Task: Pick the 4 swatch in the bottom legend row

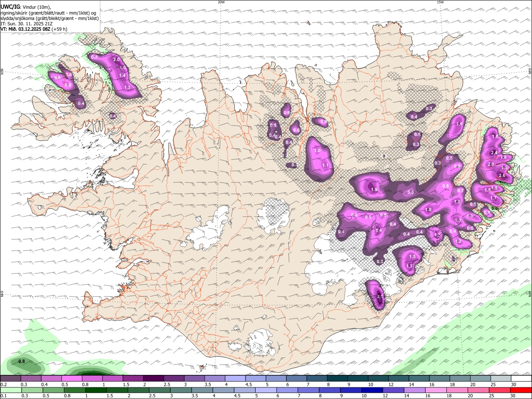Action: 223,390
